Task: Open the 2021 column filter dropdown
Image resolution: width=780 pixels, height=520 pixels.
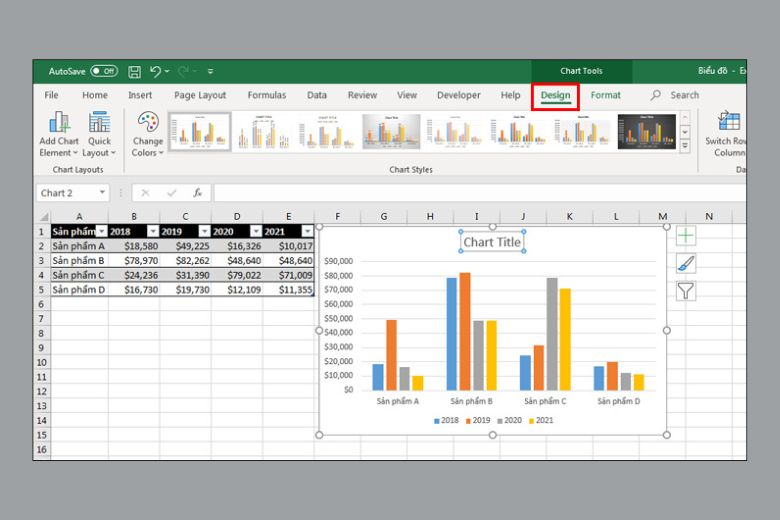Action: [307, 231]
